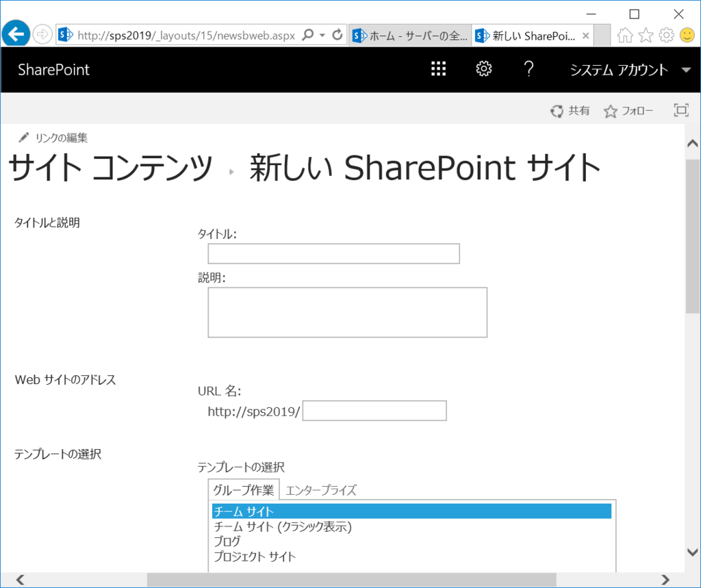701x588 pixels.
Task: Open SharePoint settings gear menu
Action: tap(484, 69)
